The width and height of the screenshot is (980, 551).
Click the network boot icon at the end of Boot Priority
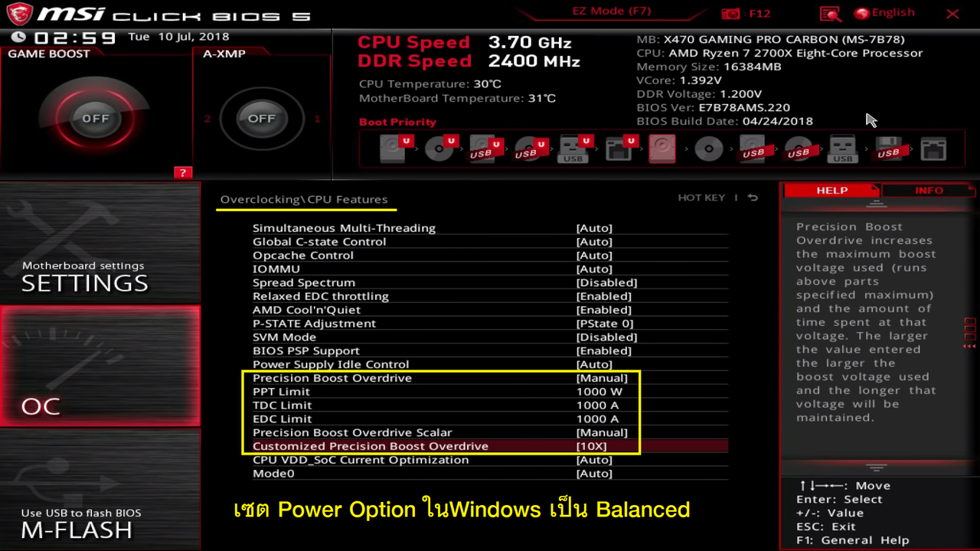(x=933, y=148)
